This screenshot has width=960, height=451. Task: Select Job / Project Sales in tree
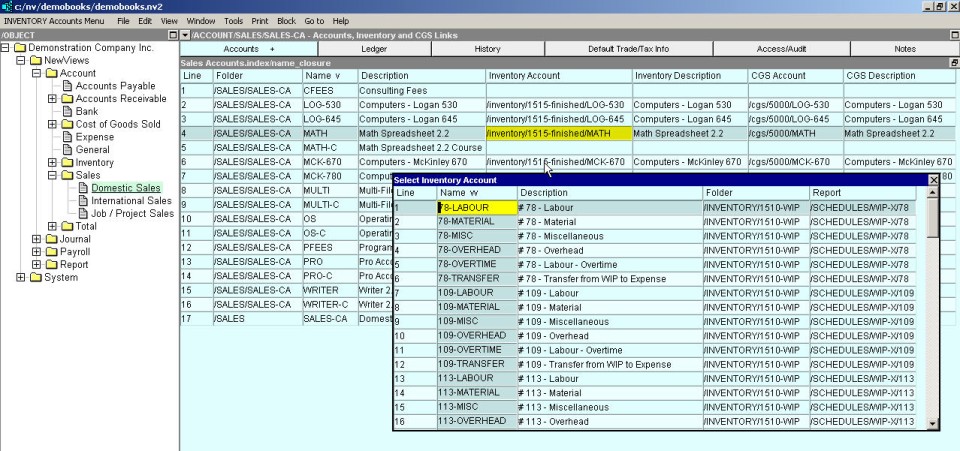(x=132, y=213)
